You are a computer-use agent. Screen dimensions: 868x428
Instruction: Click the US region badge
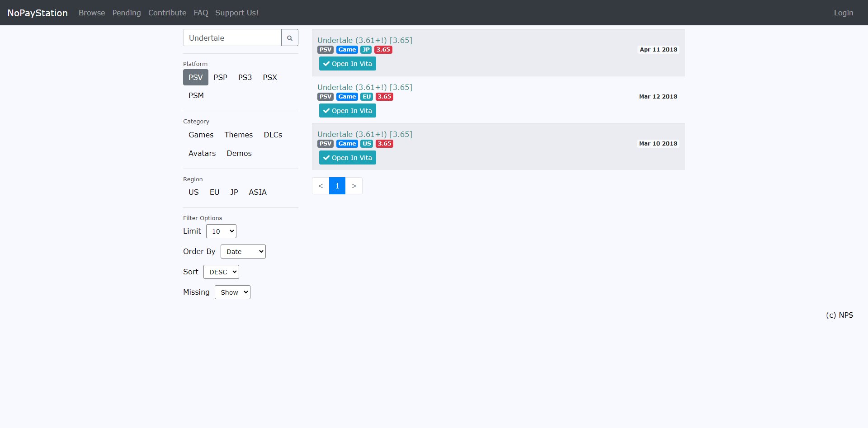[x=367, y=144]
